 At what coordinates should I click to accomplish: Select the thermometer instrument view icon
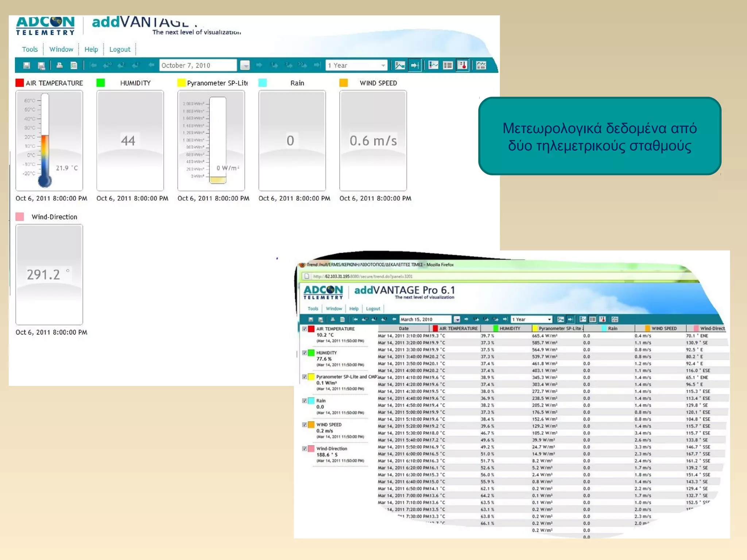(x=462, y=65)
